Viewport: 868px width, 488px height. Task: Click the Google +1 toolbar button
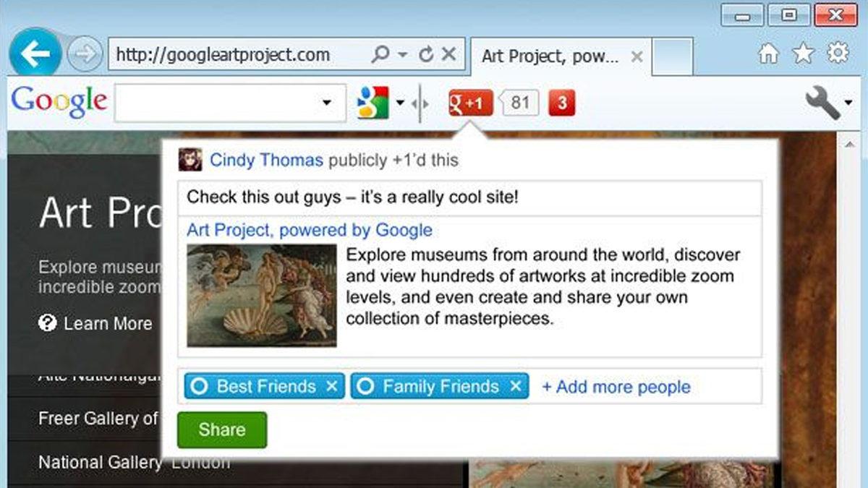[x=470, y=103]
